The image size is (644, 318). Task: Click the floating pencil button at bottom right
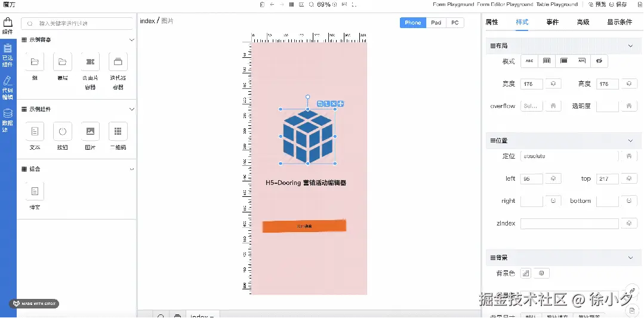click(x=633, y=291)
